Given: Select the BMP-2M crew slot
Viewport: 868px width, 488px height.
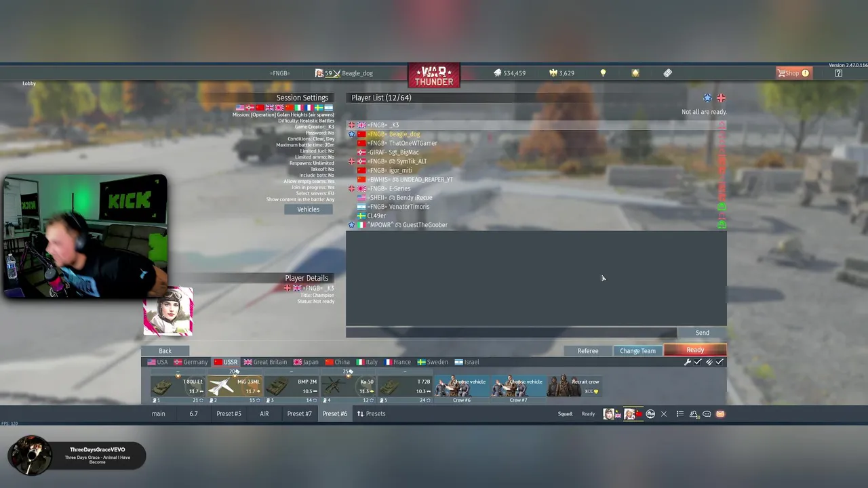Looking at the screenshot, I should point(292,387).
